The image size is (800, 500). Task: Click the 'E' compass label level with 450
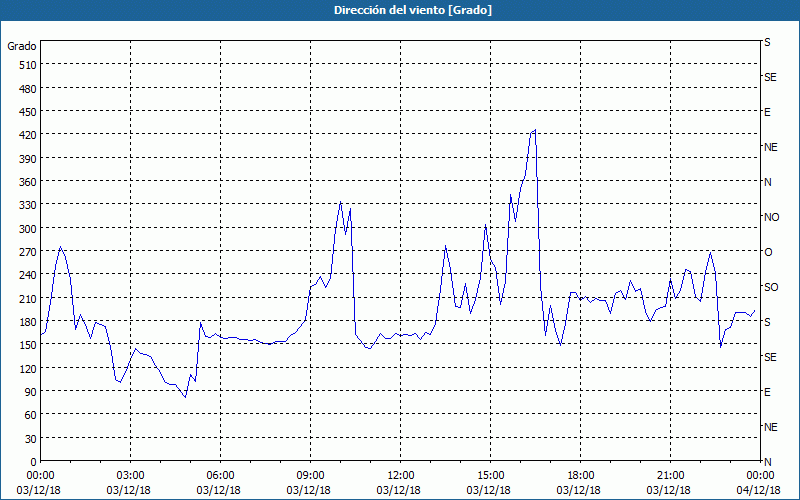[767, 112]
